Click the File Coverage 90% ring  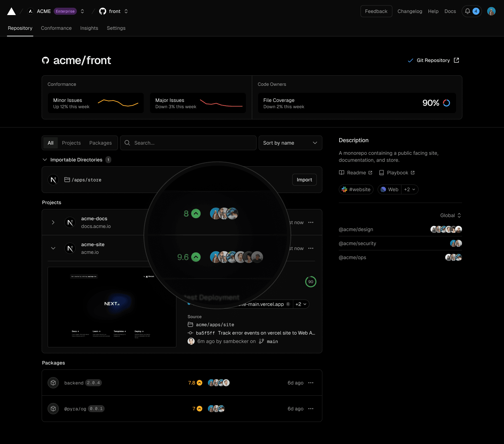pos(447,103)
